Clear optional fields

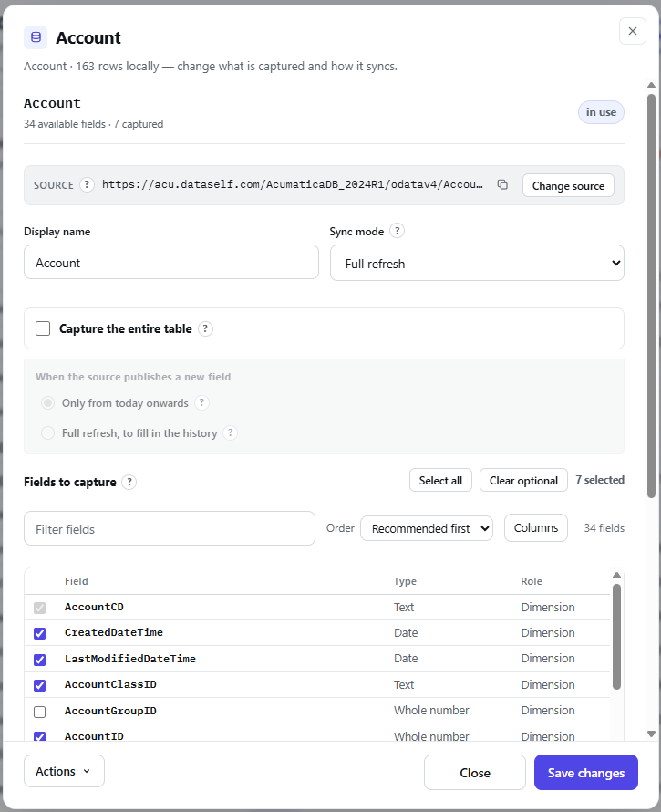point(523,481)
